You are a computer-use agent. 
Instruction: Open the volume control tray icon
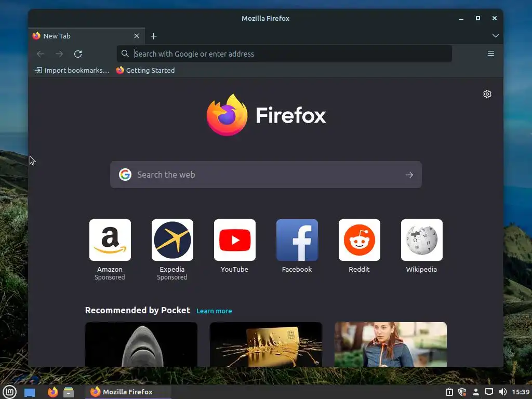coord(503,392)
